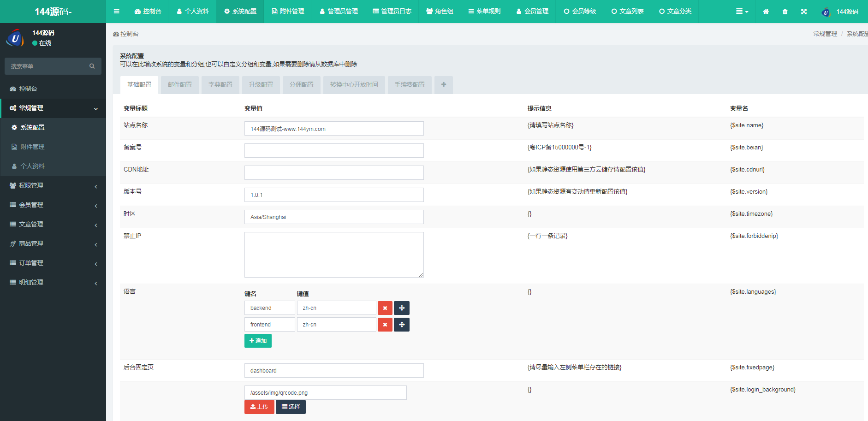868x421 pixels.
Task: Click the empty CDN地址 input field
Action: click(334, 173)
